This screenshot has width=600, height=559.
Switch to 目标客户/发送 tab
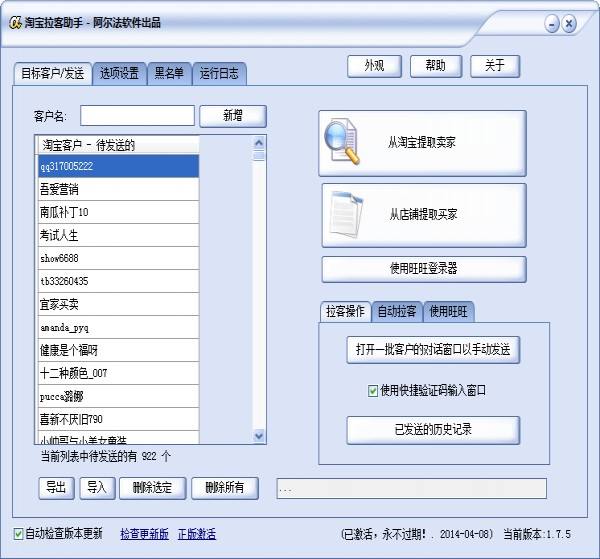(52, 73)
